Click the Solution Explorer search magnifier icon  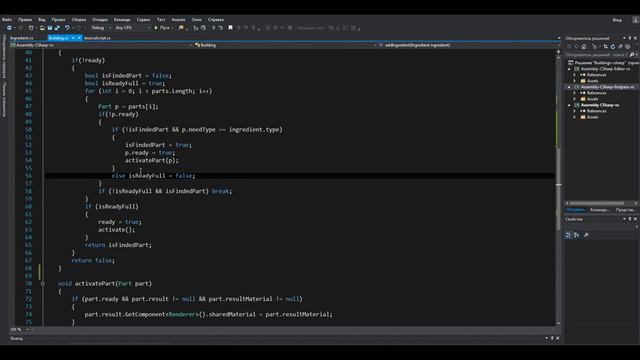point(631,54)
